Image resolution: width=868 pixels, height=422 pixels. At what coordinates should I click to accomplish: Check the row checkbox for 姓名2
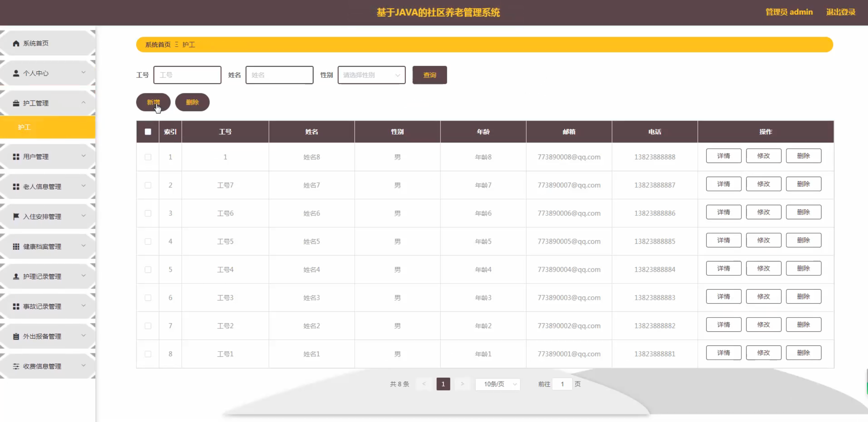[x=148, y=326]
